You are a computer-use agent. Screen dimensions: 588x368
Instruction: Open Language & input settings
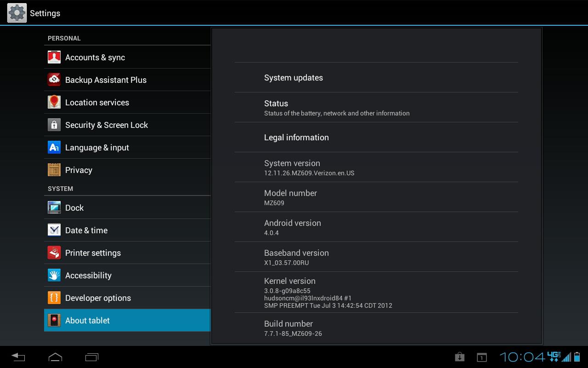pos(127,147)
